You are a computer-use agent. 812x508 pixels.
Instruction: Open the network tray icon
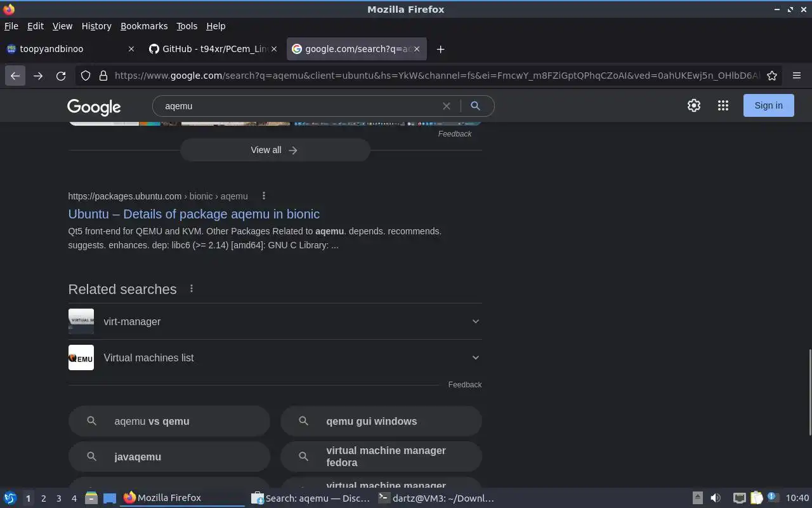coord(739,498)
